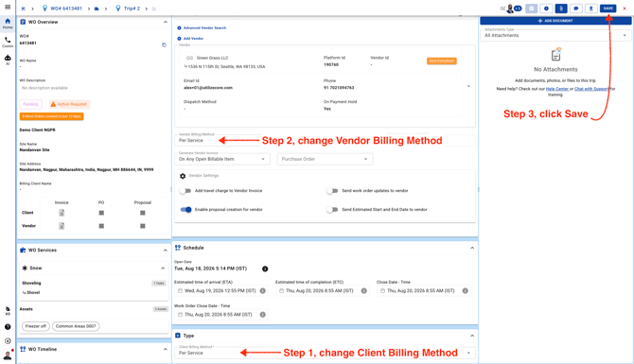Click the ETA date field
The height and width of the screenshot is (364, 634).
221,291
